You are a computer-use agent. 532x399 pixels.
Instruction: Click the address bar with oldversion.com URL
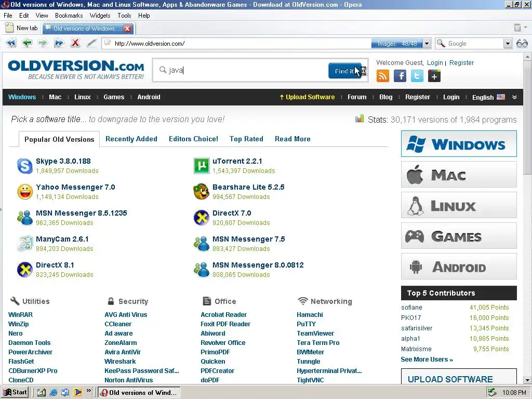click(x=236, y=44)
